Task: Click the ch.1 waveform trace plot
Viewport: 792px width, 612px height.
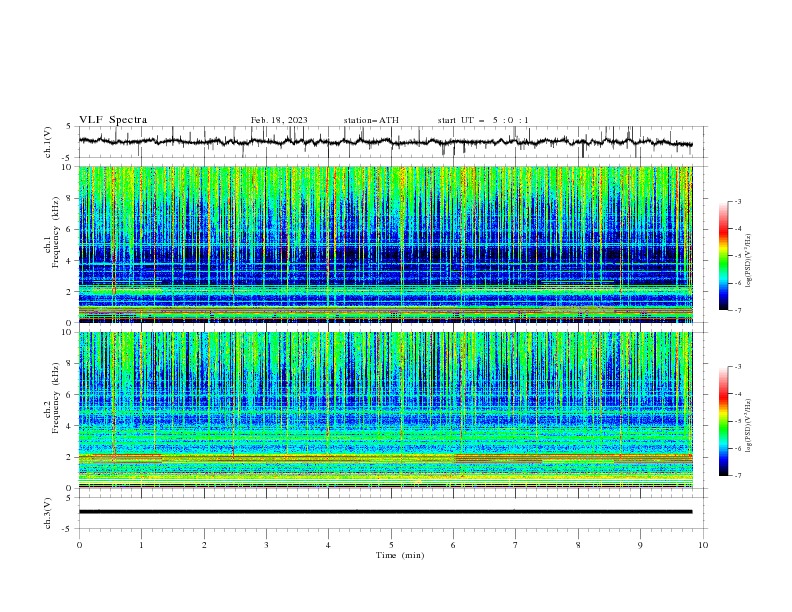Action: pyautogui.click(x=385, y=142)
